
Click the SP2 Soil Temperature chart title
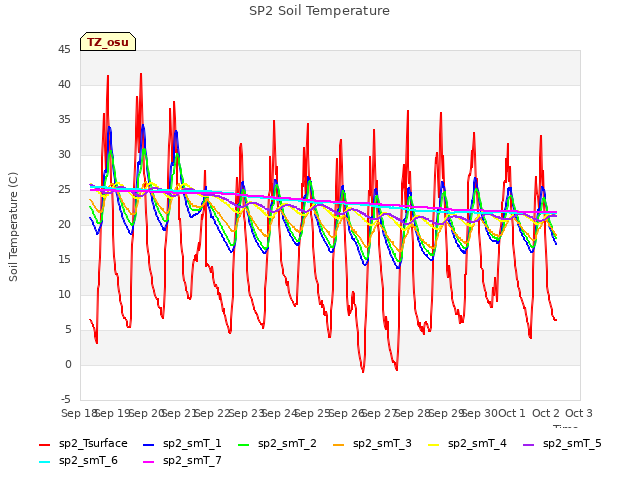(x=319, y=11)
